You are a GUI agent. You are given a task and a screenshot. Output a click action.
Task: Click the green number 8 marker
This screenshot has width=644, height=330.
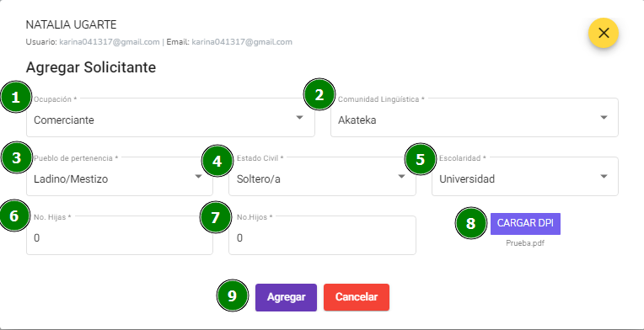470,223
